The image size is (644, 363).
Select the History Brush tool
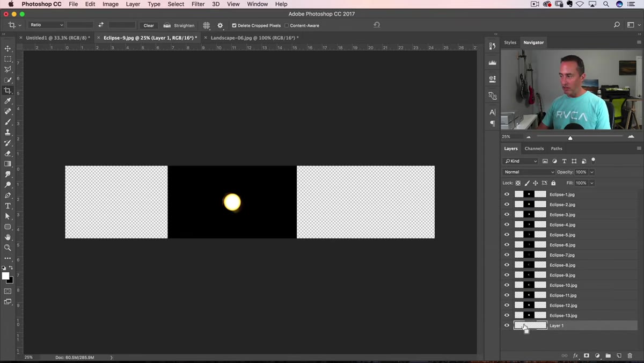coord(8,143)
